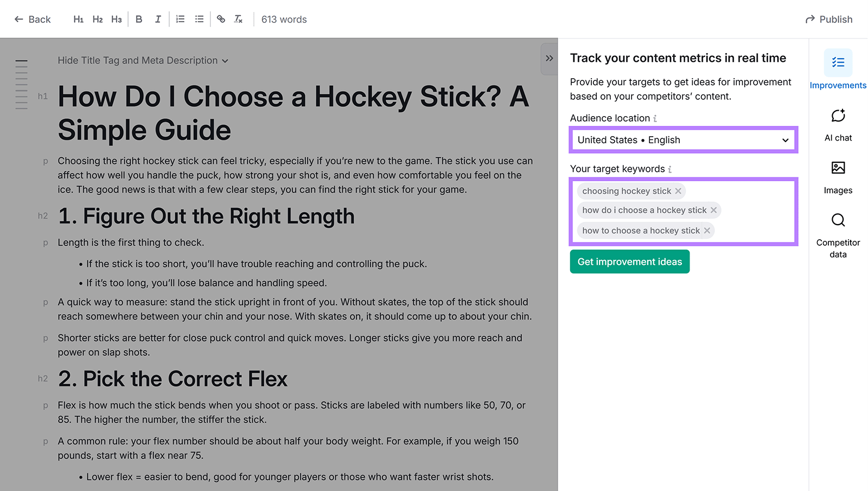The height and width of the screenshot is (491, 868).
Task: Publish the article
Action: tap(829, 19)
